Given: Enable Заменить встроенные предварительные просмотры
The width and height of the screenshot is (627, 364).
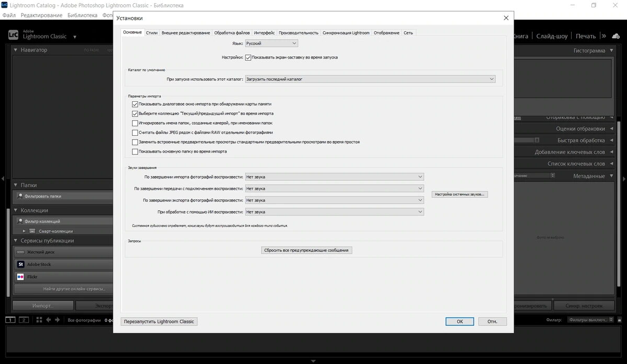Looking at the screenshot, I should pyautogui.click(x=135, y=142).
